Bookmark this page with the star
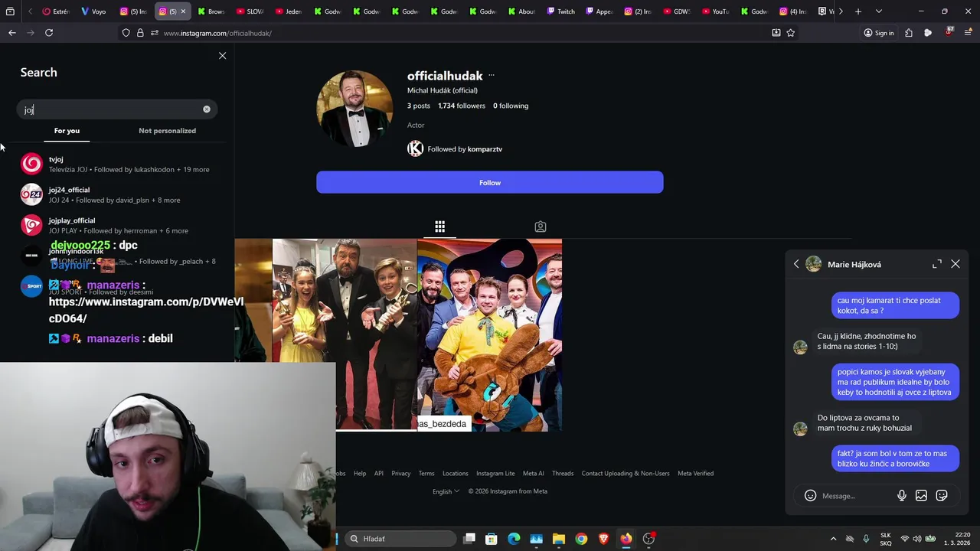The image size is (980, 551). [x=791, y=33]
